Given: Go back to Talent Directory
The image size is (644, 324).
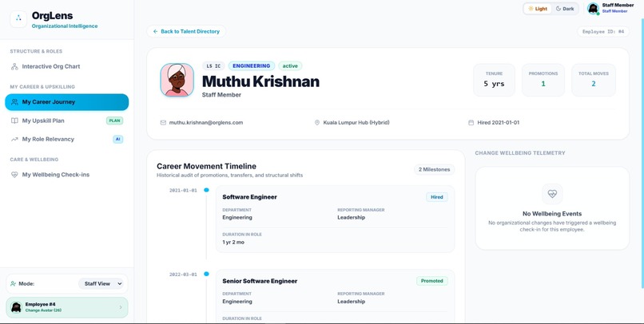Looking at the screenshot, I should [186, 31].
